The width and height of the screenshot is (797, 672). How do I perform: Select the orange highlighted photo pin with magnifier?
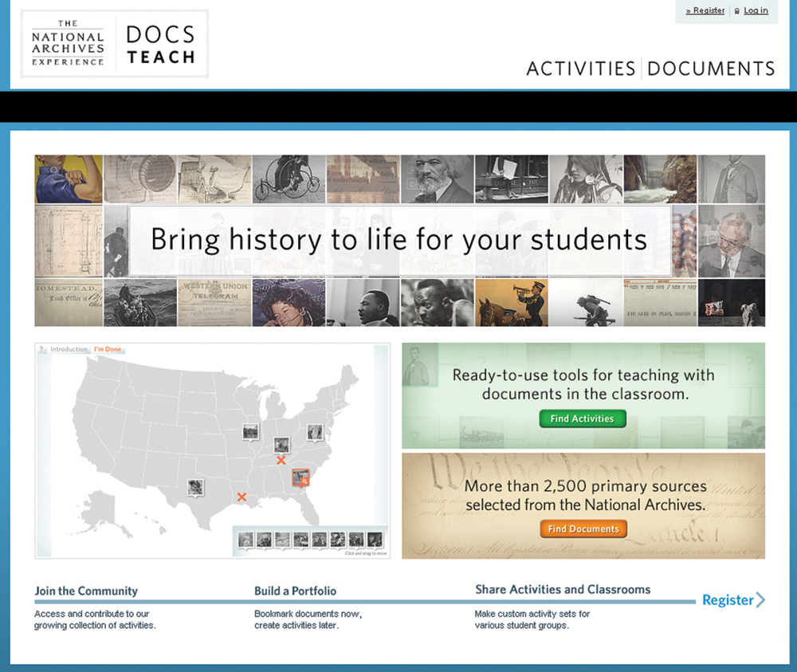tap(300, 477)
